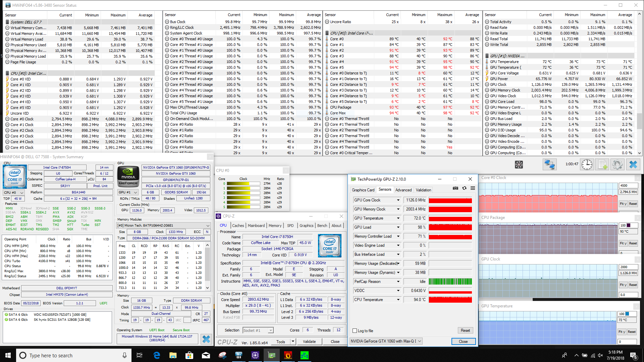Open File Explorer from taskbar
The height and width of the screenshot is (362, 644).
click(x=173, y=355)
